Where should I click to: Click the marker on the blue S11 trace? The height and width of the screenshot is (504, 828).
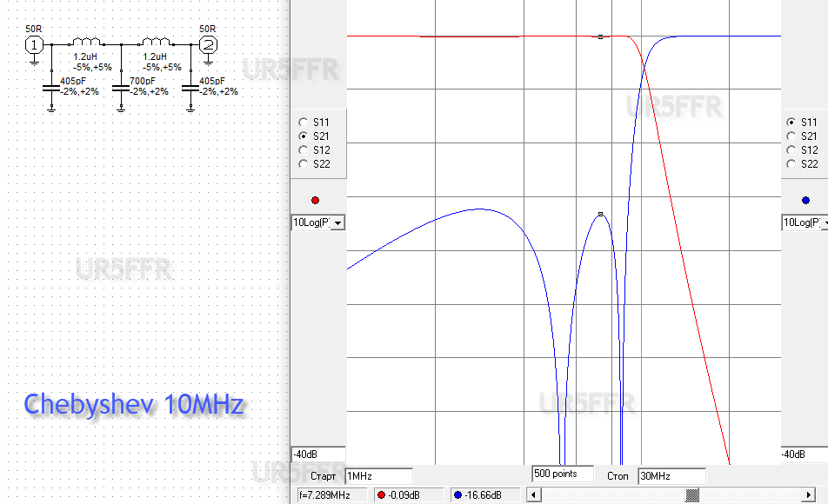[601, 214]
